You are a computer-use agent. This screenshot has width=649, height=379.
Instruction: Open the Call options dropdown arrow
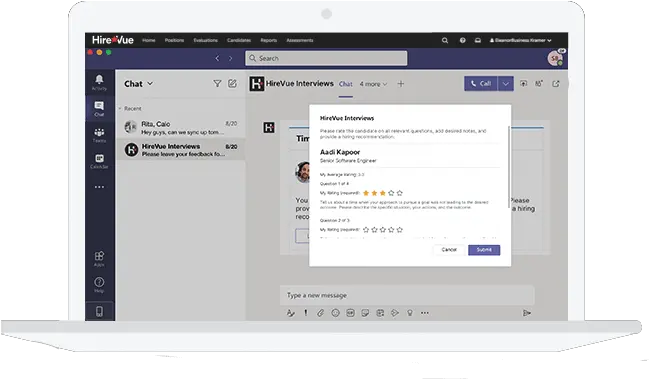pos(505,84)
